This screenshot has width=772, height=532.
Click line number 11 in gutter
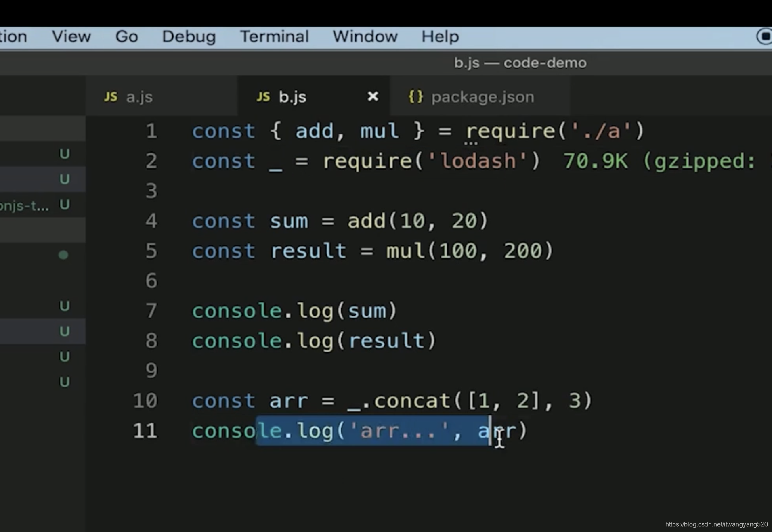(145, 431)
